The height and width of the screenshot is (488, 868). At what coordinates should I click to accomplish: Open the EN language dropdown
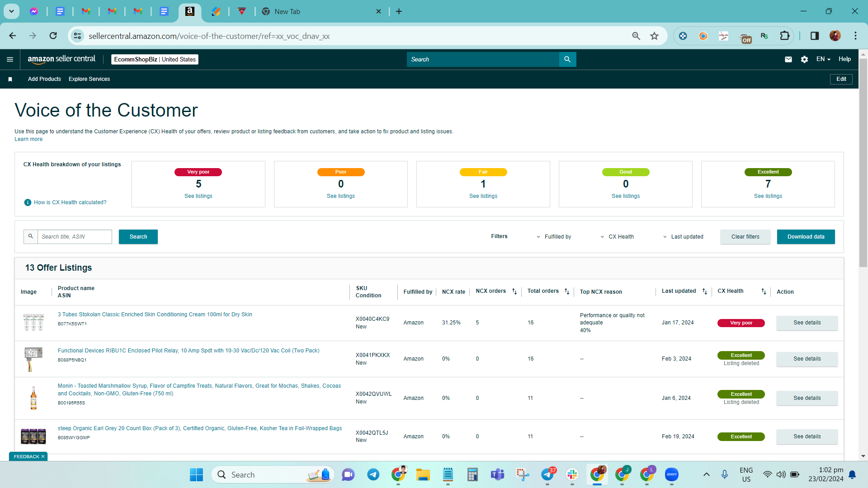[823, 59]
